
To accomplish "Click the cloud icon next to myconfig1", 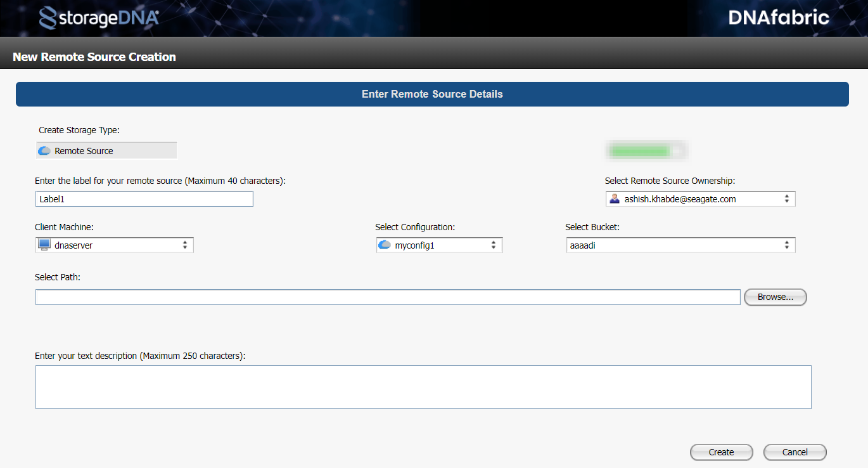I will point(384,245).
